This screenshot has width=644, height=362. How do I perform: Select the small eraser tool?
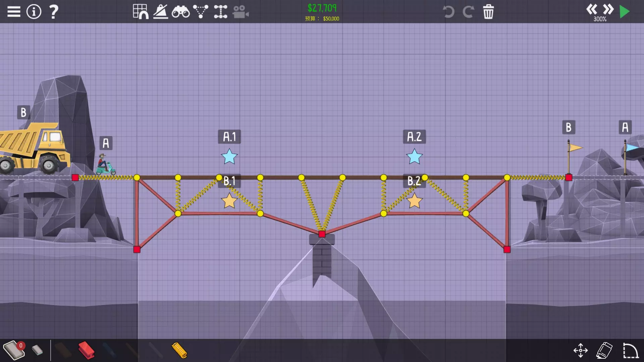tap(37, 350)
